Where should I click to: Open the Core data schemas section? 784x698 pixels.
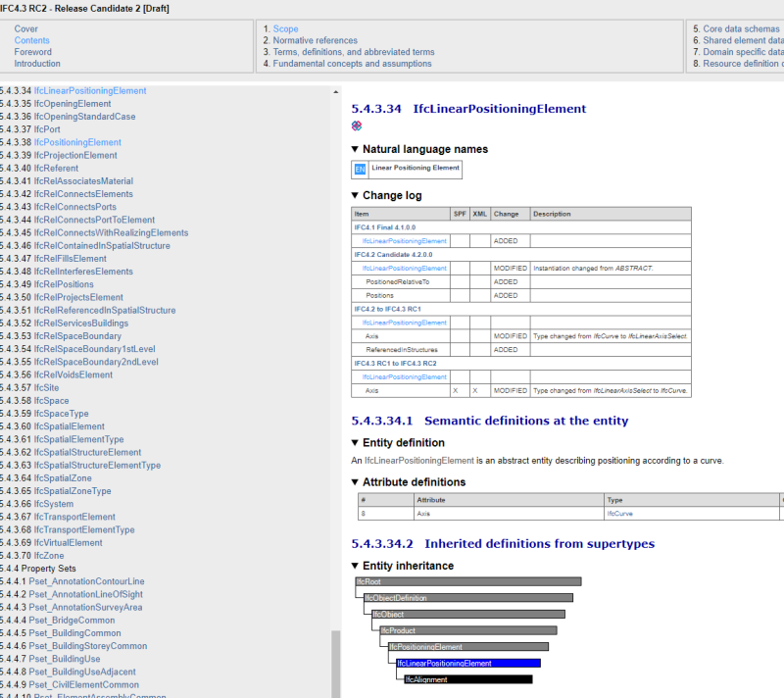[x=740, y=28]
